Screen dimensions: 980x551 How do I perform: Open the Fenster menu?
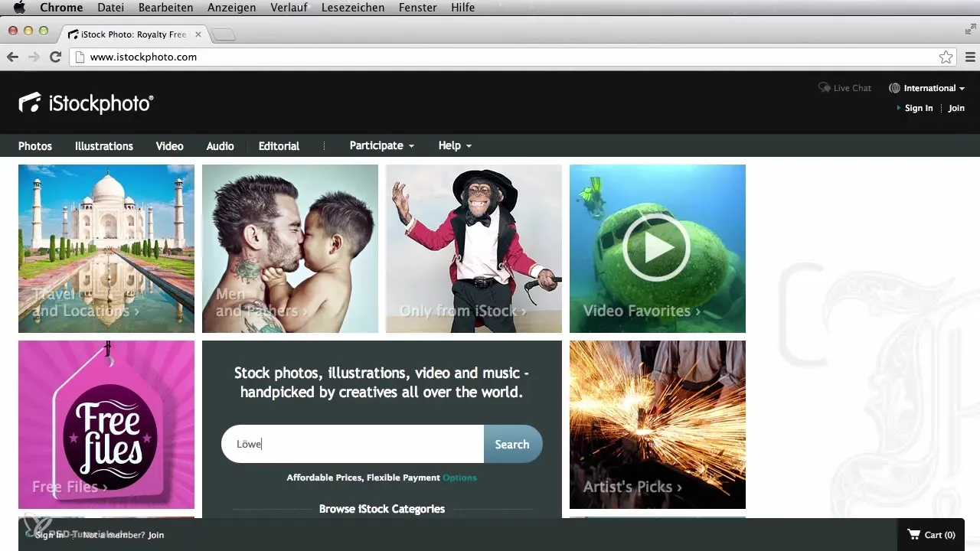tap(418, 8)
